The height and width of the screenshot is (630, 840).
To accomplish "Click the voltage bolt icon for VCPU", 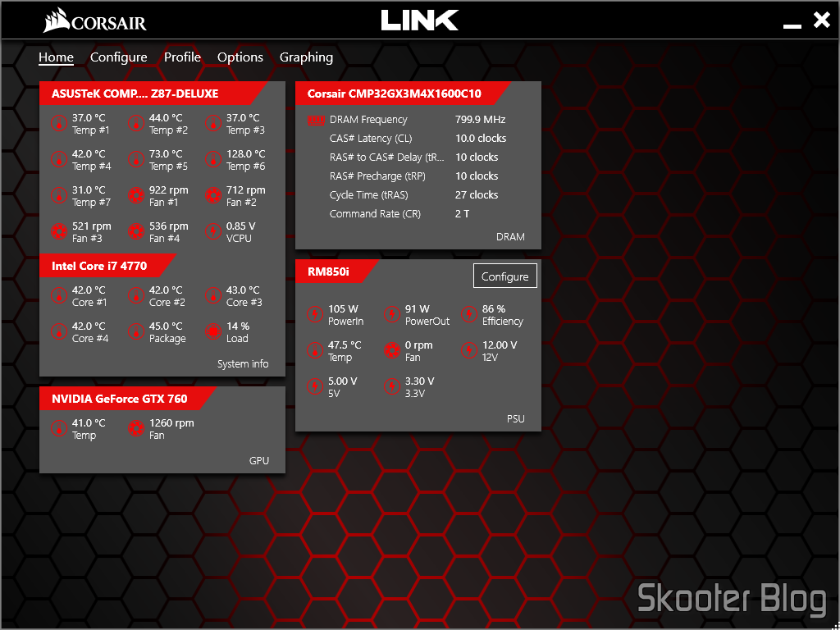I will pos(213,231).
